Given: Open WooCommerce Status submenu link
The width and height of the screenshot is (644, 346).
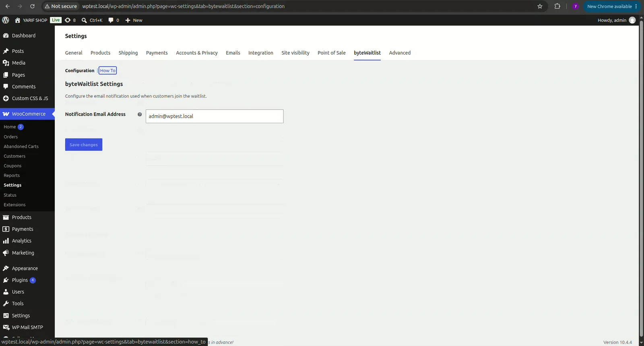Looking at the screenshot, I should coord(10,195).
